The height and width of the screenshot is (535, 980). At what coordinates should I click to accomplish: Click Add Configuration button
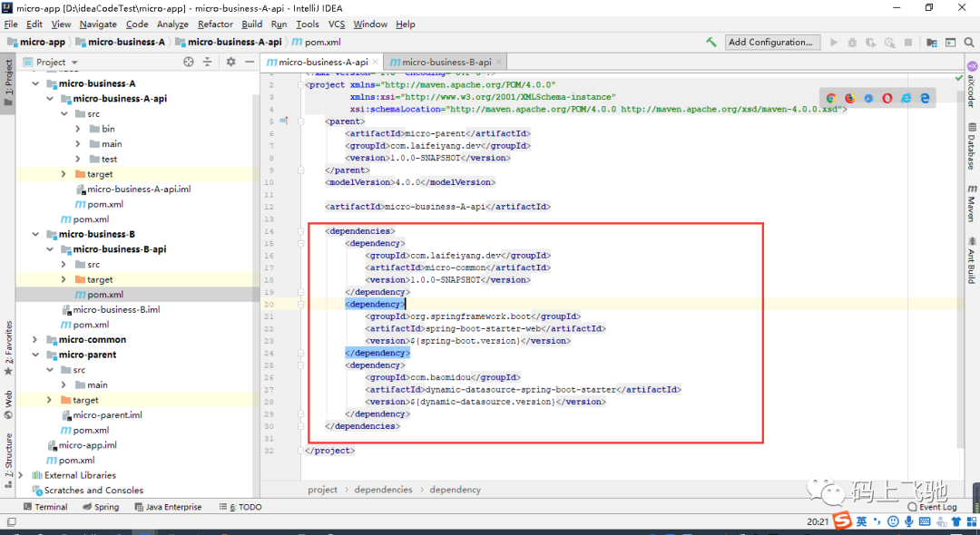(770, 43)
